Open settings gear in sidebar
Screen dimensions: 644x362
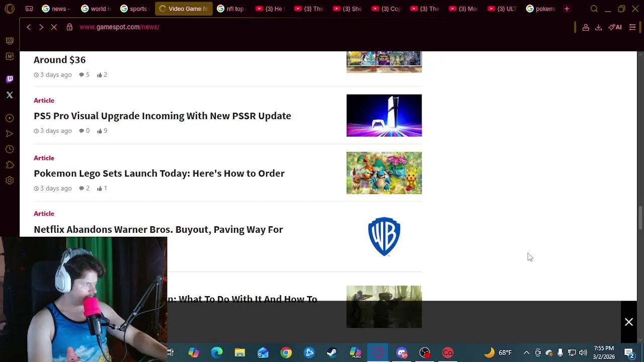pyautogui.click(x=10, y=180)
